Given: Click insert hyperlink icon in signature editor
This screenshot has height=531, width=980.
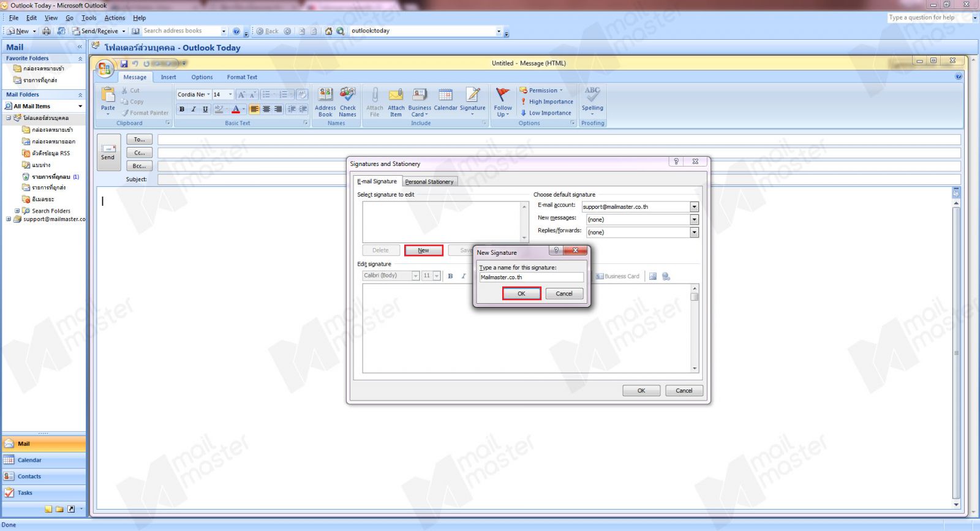Looking at the screenshot, I should pos(666,276).
